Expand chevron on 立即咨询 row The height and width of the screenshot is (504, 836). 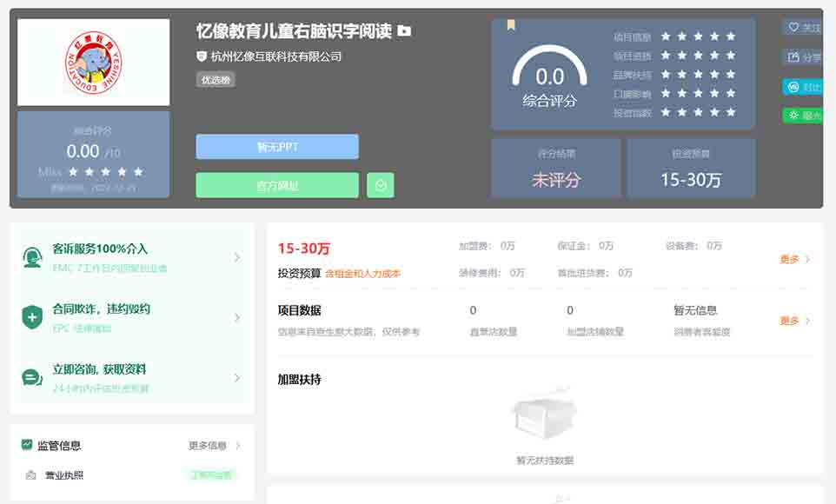pos(237,378)
